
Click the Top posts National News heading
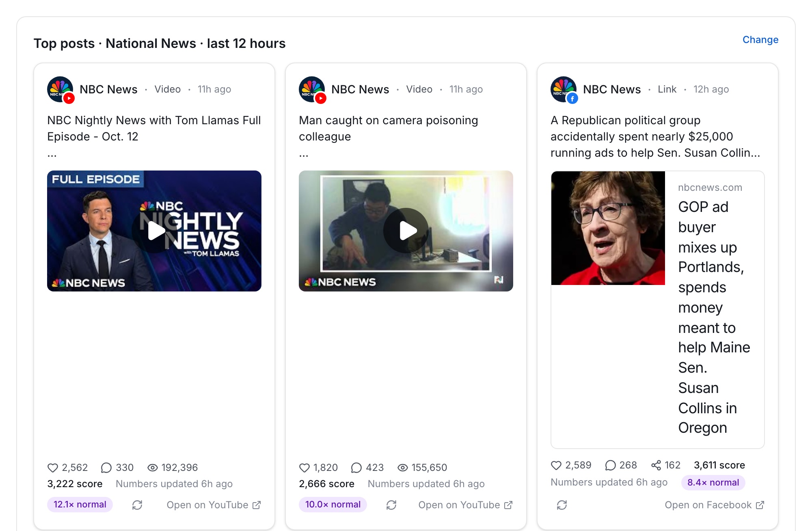(160, 43)
